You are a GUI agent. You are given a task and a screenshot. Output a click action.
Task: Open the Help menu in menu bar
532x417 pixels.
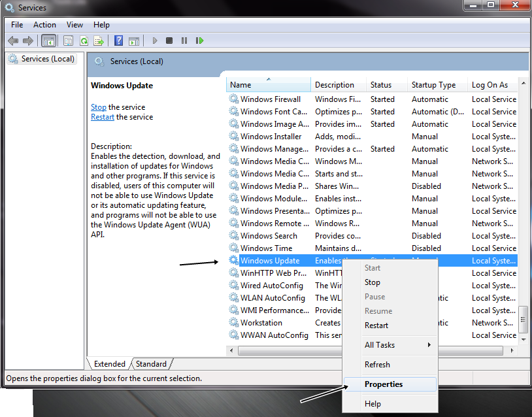coord(101,25)
